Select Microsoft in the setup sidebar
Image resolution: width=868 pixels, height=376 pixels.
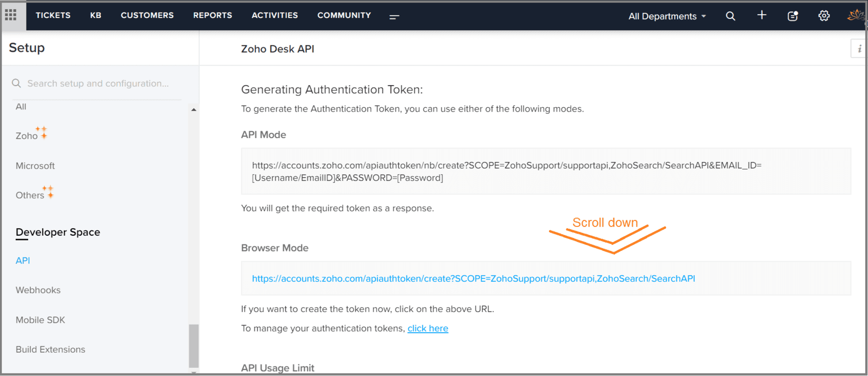[35, 166]
